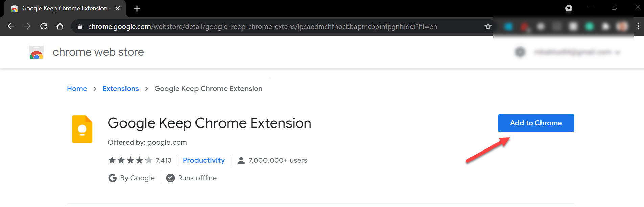Open the Productivity category link
The image size is (644, 207).
tap(204, 160)
